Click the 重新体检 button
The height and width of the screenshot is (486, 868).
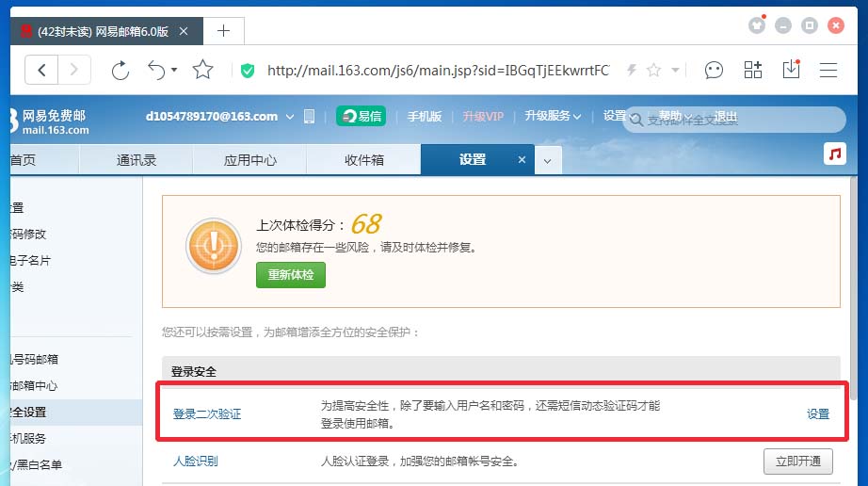[x=291, y=275]
